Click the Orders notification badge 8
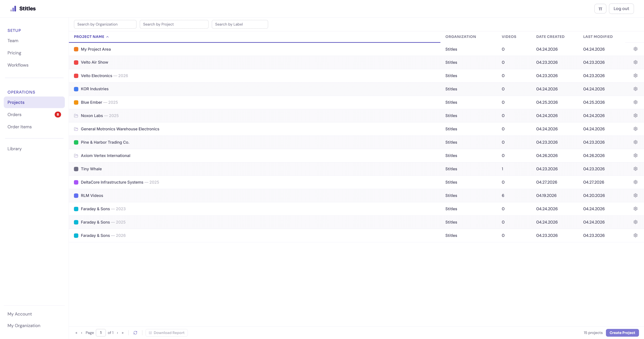 point(58,115)
